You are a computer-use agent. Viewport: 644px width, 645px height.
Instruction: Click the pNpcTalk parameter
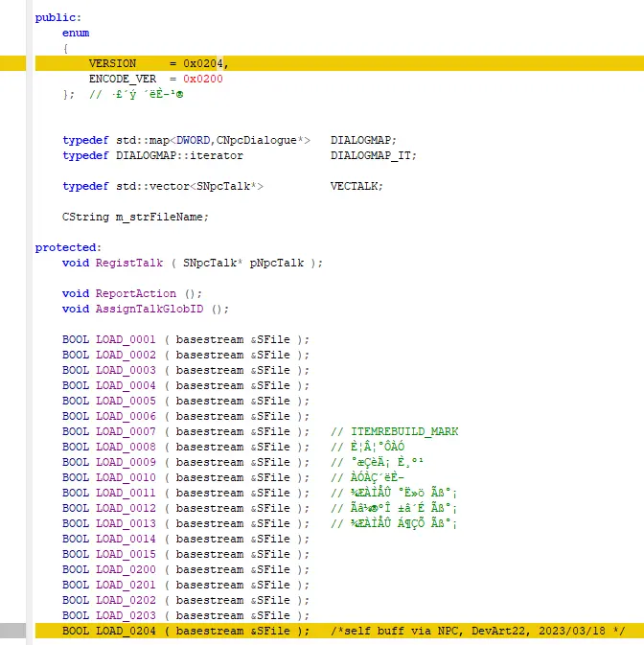point(277,263)
